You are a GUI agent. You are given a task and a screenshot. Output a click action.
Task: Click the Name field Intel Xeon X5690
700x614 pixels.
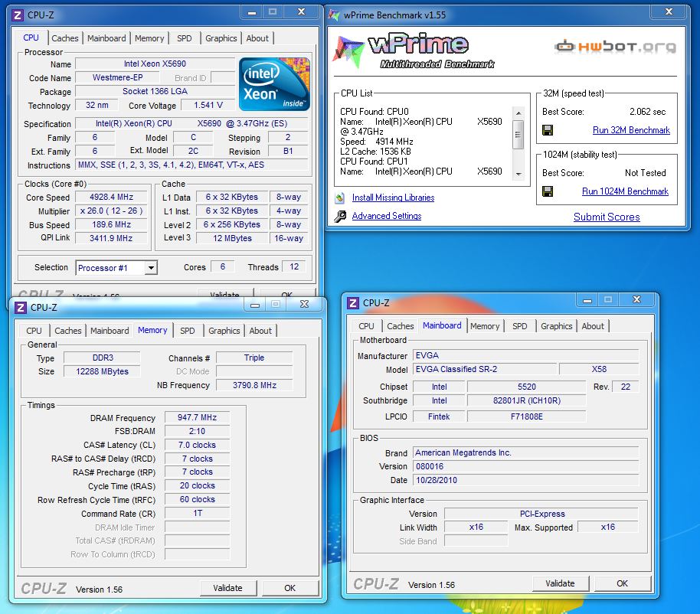coord(155,64)
